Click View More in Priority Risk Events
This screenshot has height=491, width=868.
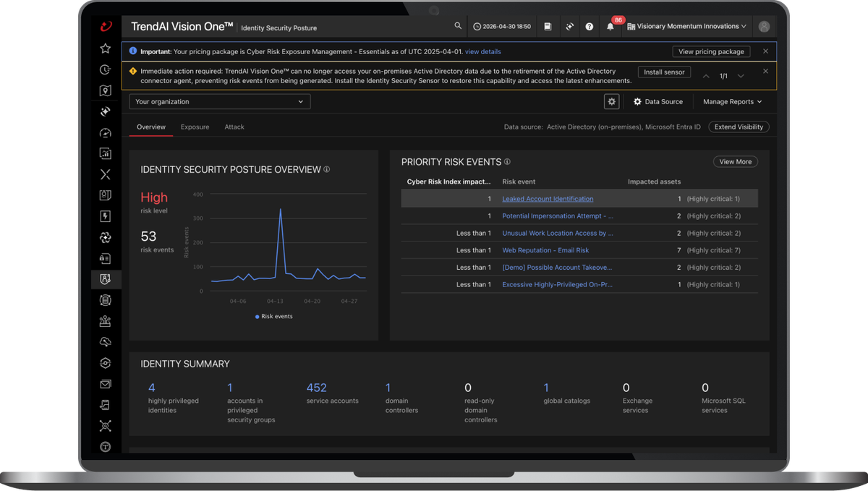point(736,162)
